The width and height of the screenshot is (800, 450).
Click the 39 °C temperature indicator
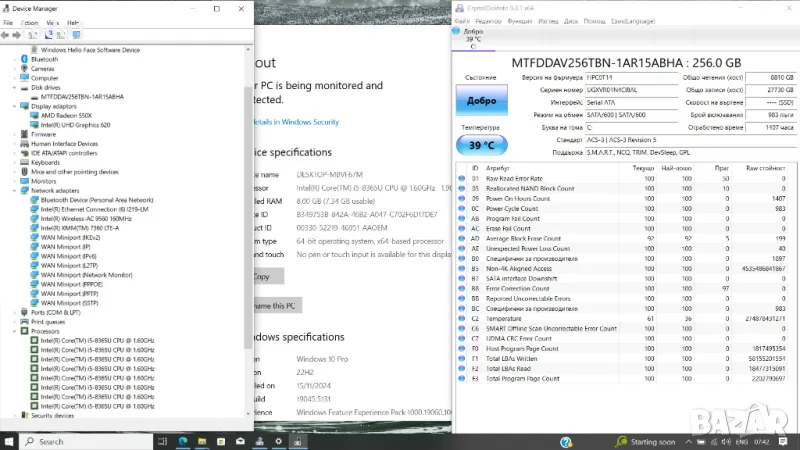coord(481,145)
